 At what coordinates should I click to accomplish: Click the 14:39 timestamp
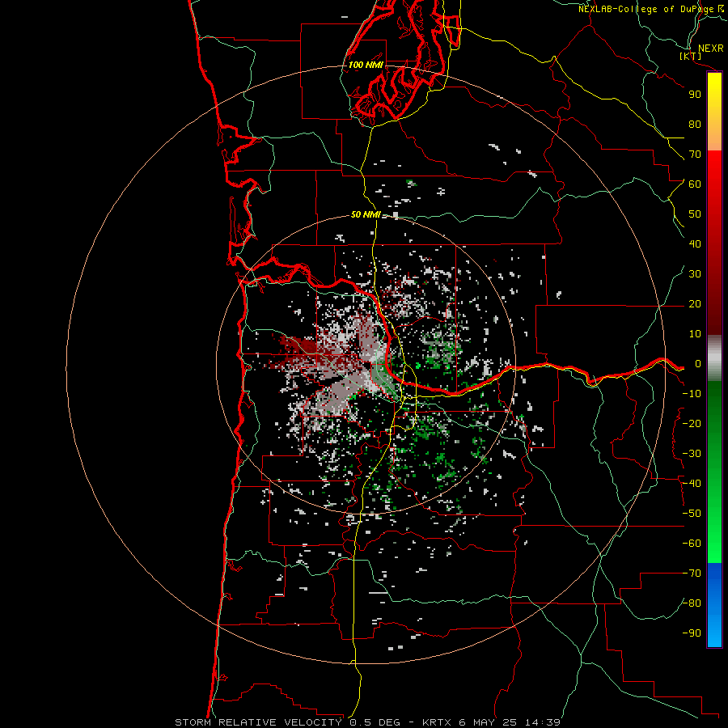coord(542,722)
